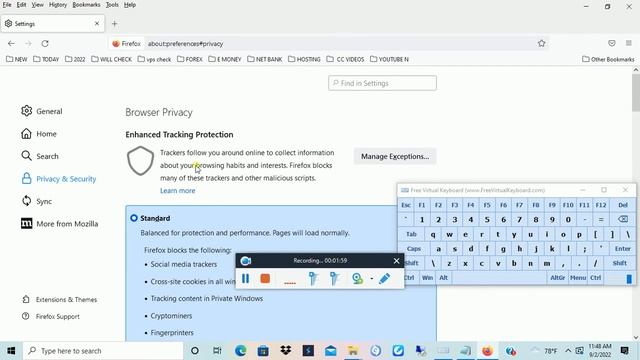Expand the FOREX bookmarks folder
Screen dimensions: 640x360
tap(190, 59)
